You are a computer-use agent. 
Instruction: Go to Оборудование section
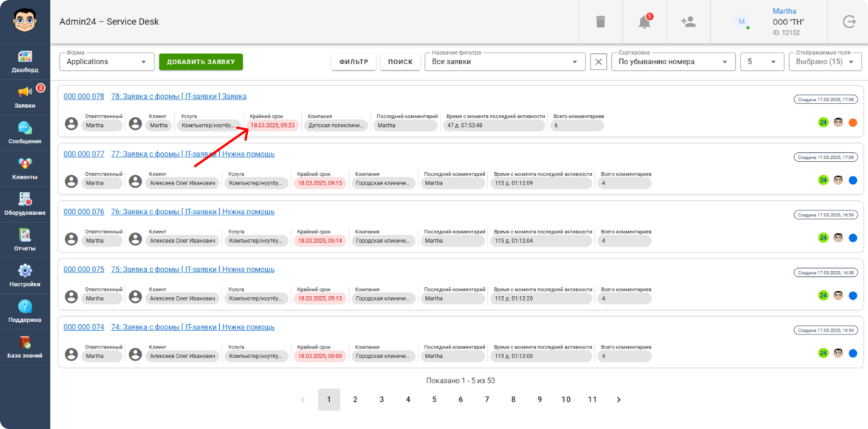click(25, 204)
